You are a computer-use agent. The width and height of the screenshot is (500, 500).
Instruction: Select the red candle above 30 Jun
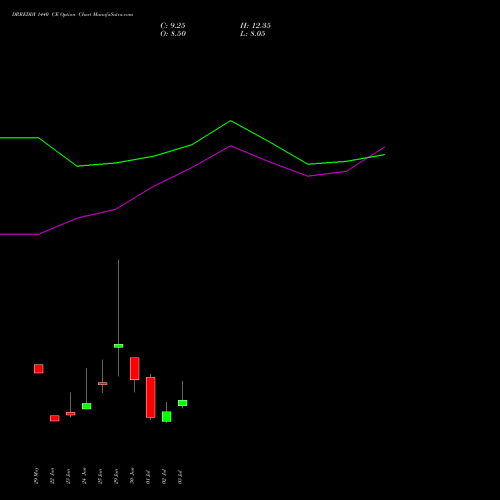click(x=135, y=369)
